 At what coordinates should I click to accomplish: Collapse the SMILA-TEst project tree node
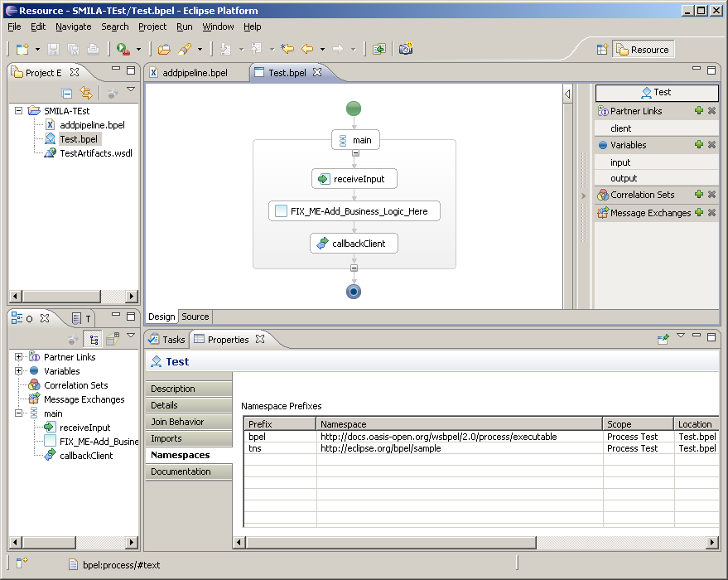pos(18,110)
